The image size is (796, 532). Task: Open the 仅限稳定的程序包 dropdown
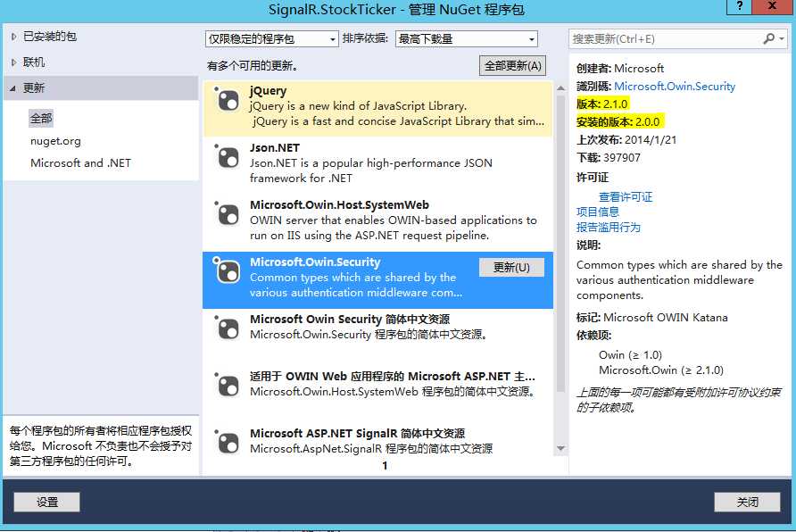pos(271,39)
